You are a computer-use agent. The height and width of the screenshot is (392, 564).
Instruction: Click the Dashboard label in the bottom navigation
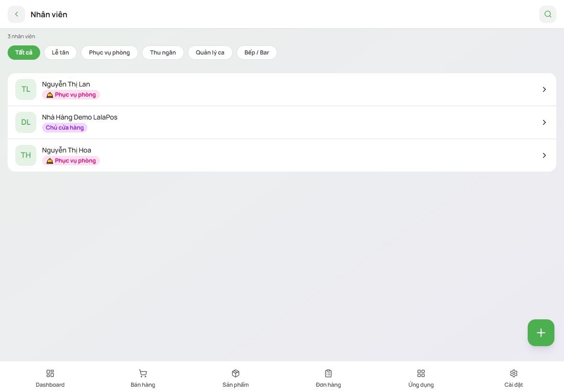tap(50, 385)
